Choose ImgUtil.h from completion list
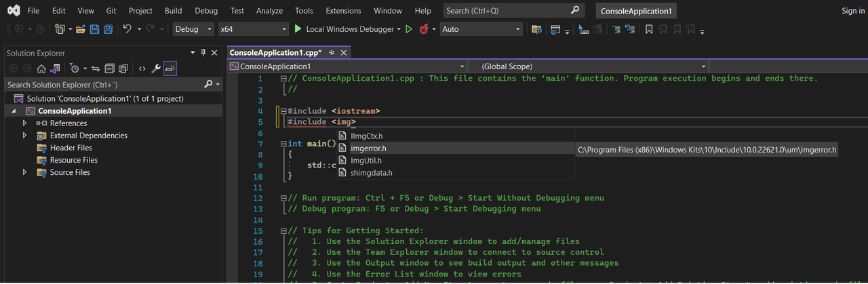The image size is (868, 284). point(456,161)
